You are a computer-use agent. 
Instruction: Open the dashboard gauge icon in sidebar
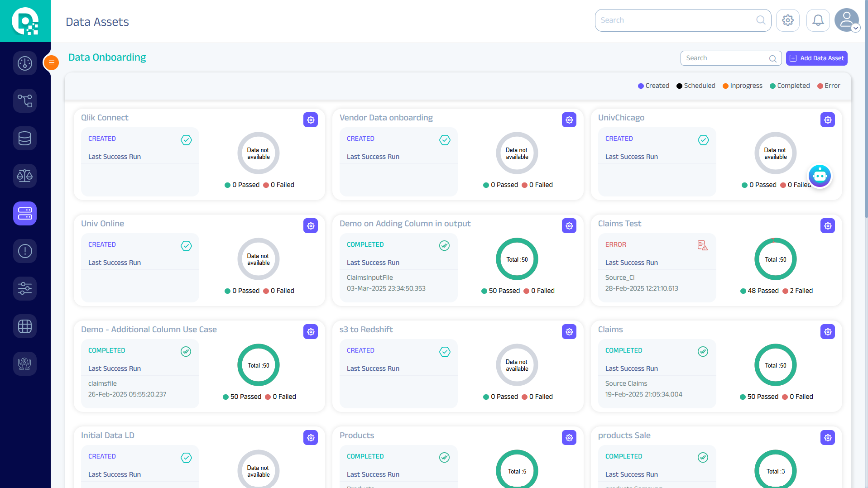25,63
